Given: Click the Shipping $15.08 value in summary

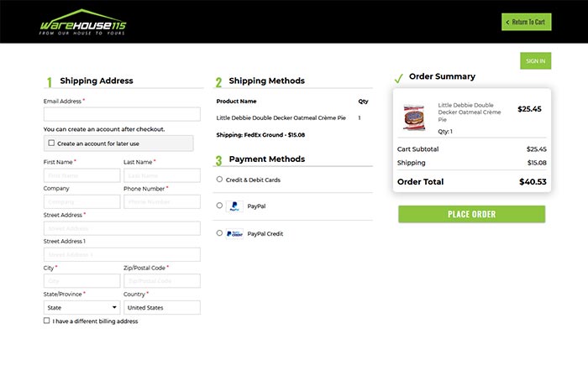Looking at the screenshot, I should (x=537, y=163).
